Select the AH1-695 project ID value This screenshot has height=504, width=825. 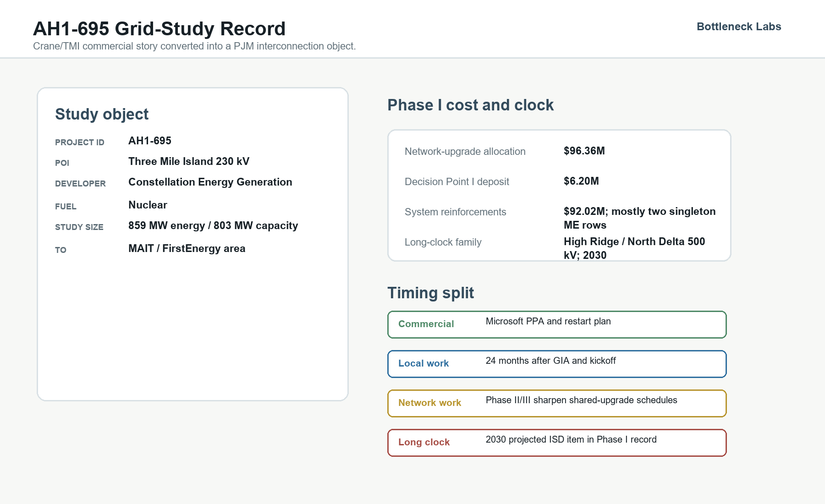[150, 141]
